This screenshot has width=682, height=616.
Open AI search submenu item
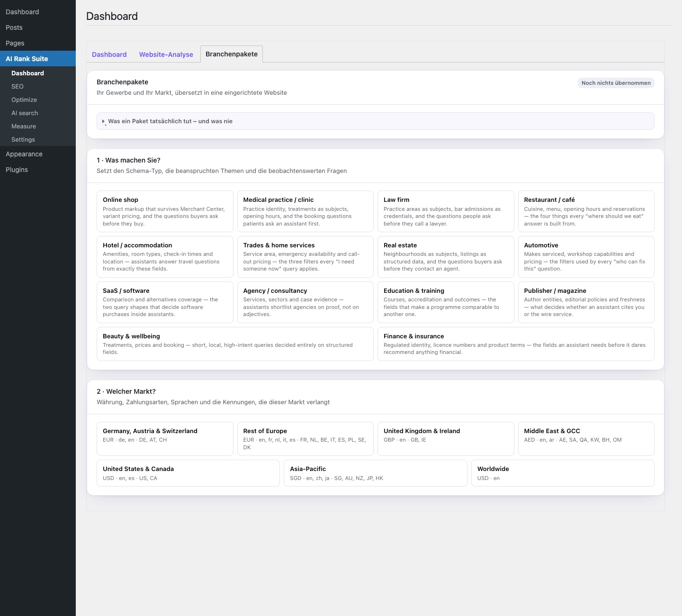[38, 113]
